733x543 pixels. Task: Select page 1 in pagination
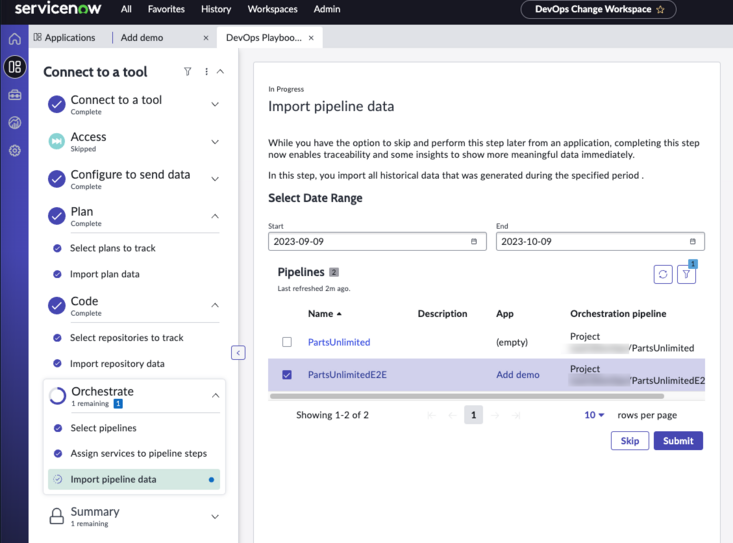(473, 415)
